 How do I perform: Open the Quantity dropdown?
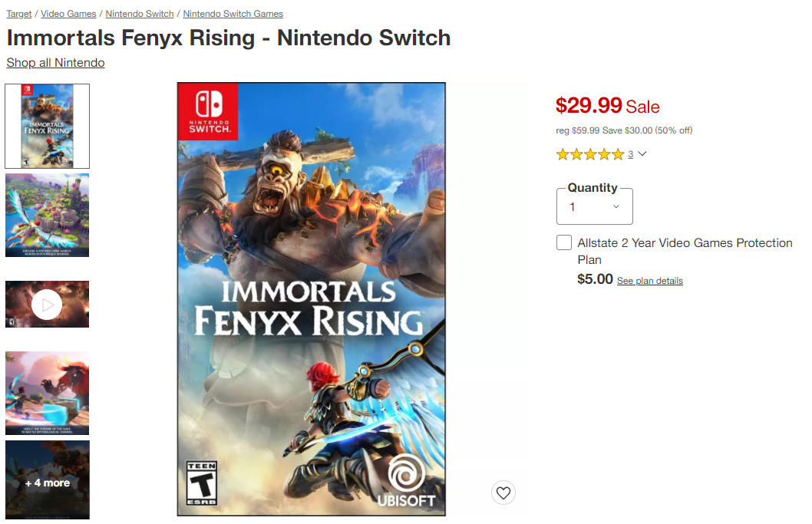click(x=595, y=206)
